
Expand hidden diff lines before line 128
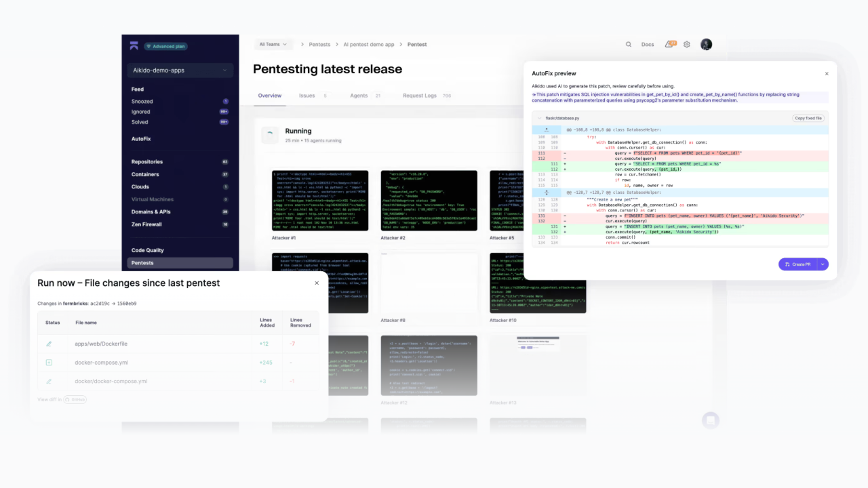tap(547, 192)
